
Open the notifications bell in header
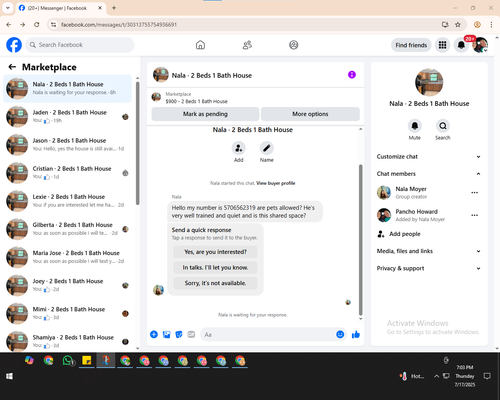(461, 45)
